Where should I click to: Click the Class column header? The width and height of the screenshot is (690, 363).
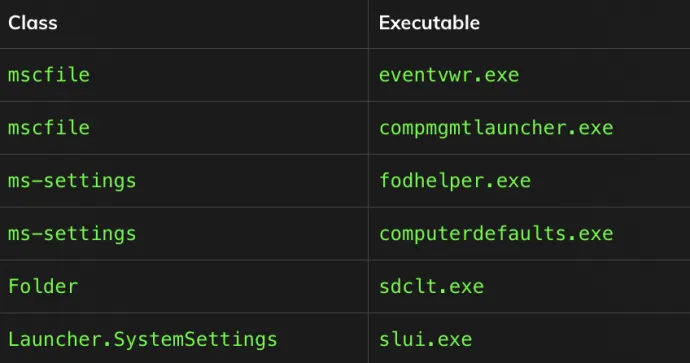[33, 23]
